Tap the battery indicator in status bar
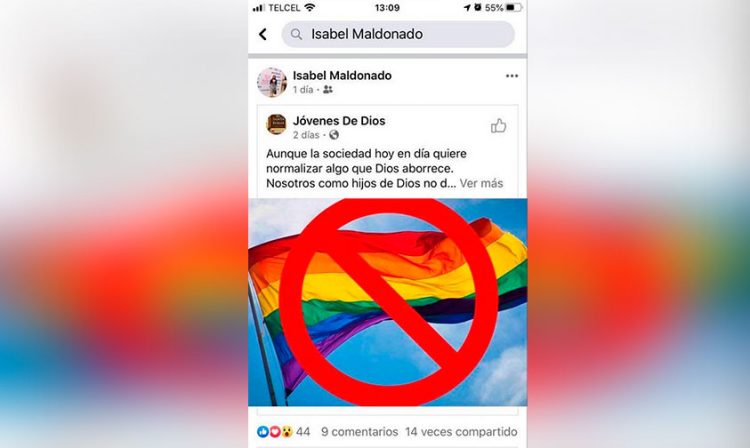Image resolution: width=750 pixels, height=448 pixels. click(514, 8)
